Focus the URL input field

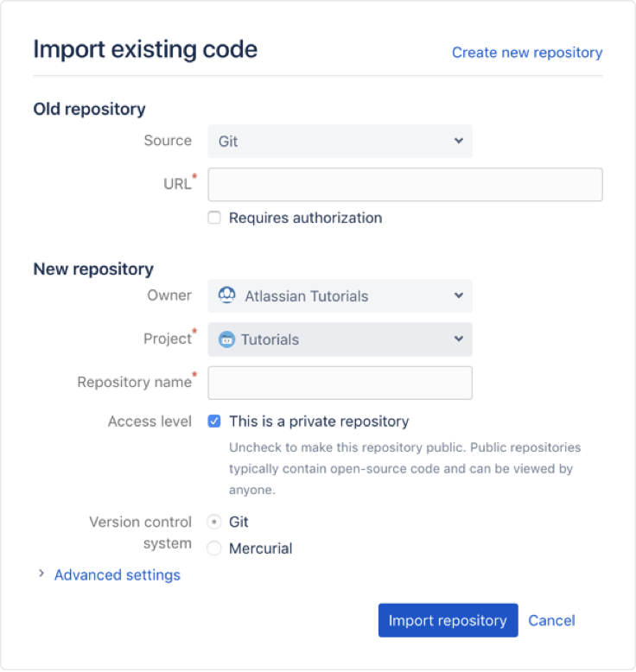point(405,185)
